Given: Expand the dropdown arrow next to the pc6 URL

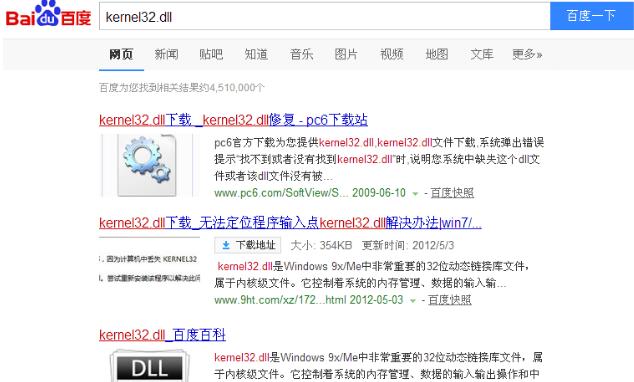Looking at the screenshot, I should click(x=415, y=194).
